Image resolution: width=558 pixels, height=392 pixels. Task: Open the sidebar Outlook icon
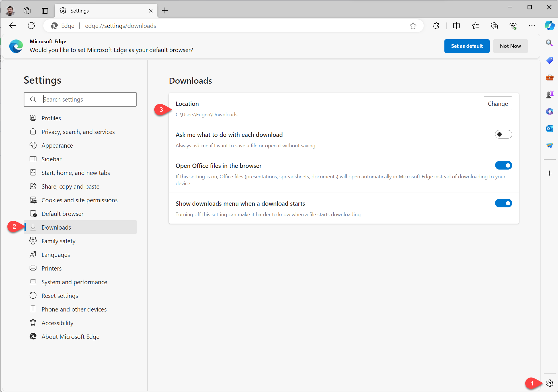549,128
